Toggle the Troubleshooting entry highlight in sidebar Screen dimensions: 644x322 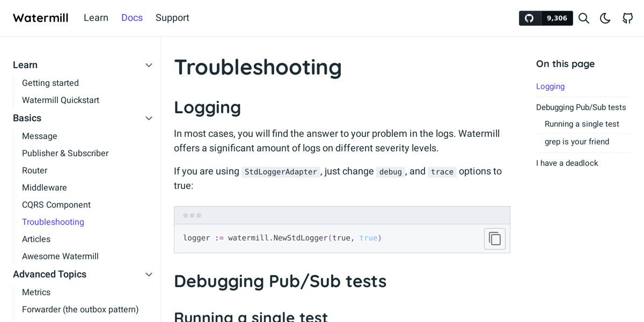point(53,222)
